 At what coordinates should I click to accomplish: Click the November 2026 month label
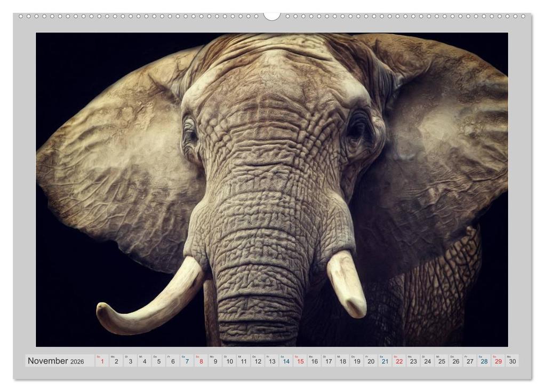tap(56, 361)
